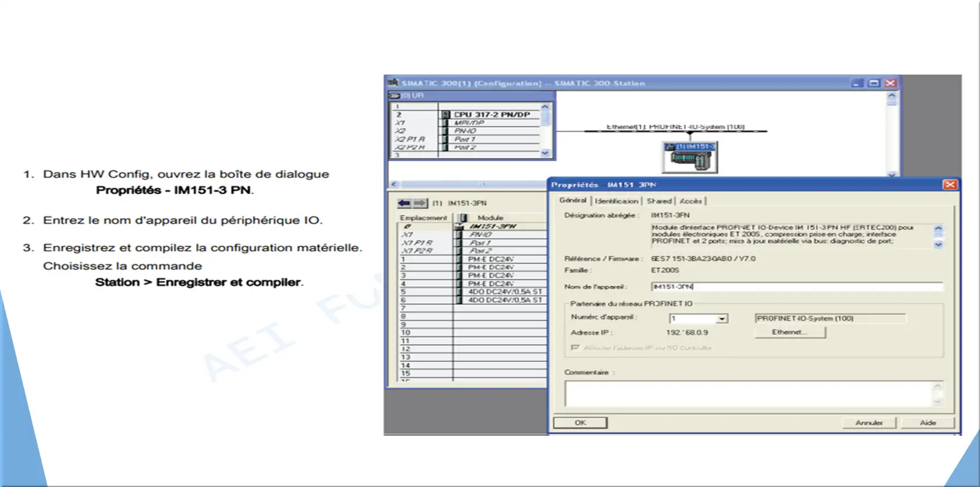Screen dimensions: 980x487
Task: Click the (0) UR rack title bar
Action: [471, 96]
